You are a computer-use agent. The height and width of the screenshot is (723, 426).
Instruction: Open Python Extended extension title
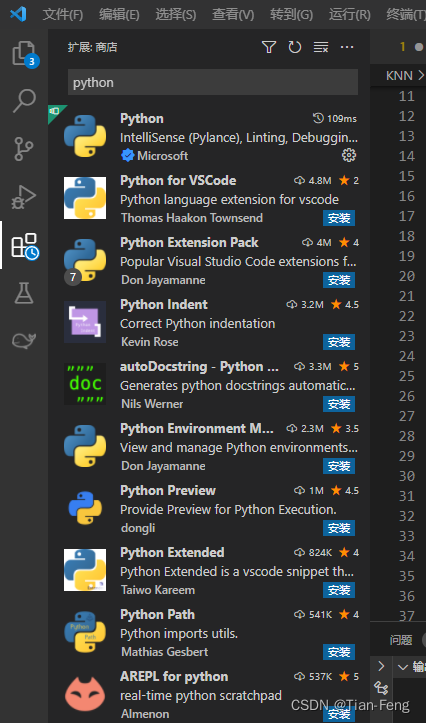pos(172,552)
